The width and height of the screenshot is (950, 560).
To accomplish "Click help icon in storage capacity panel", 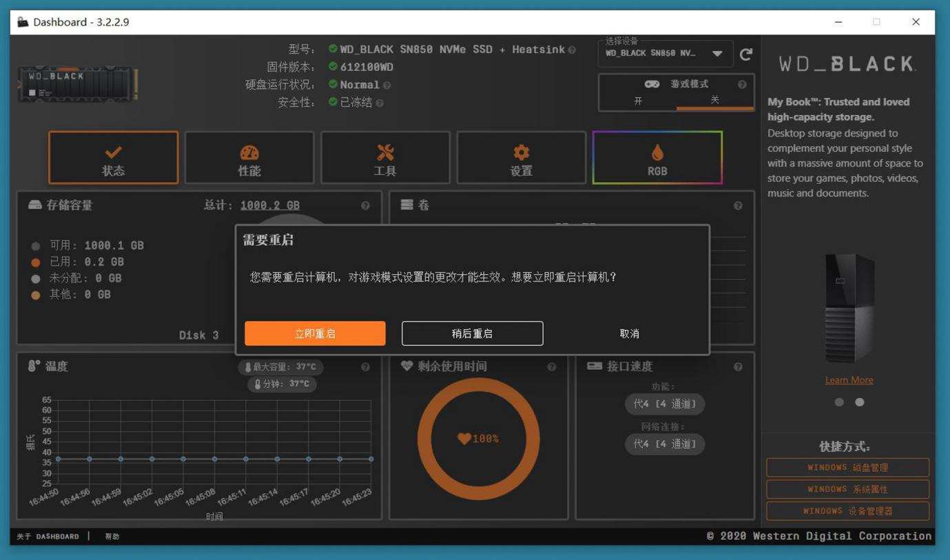I will tap(365, 205).
